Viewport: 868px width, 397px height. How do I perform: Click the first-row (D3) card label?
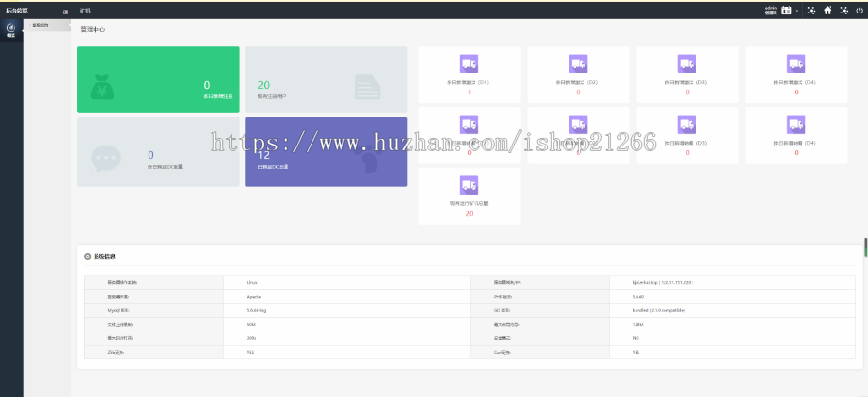(686, 82)
